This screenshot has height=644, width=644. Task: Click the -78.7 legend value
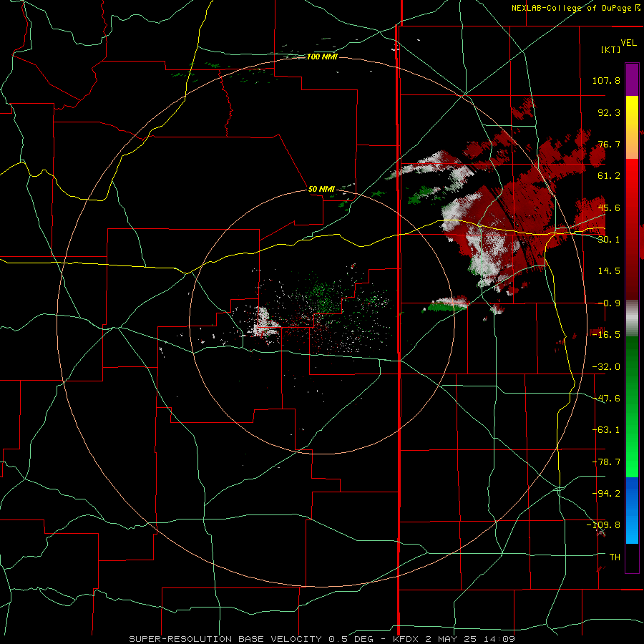click(x=606, y=462)
